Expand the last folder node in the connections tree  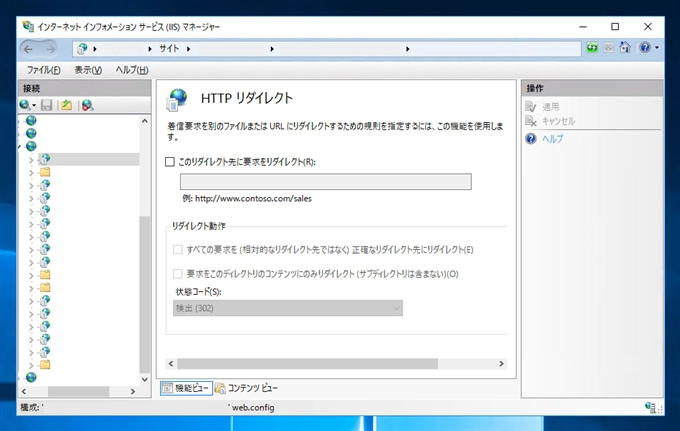coord(31,366)
